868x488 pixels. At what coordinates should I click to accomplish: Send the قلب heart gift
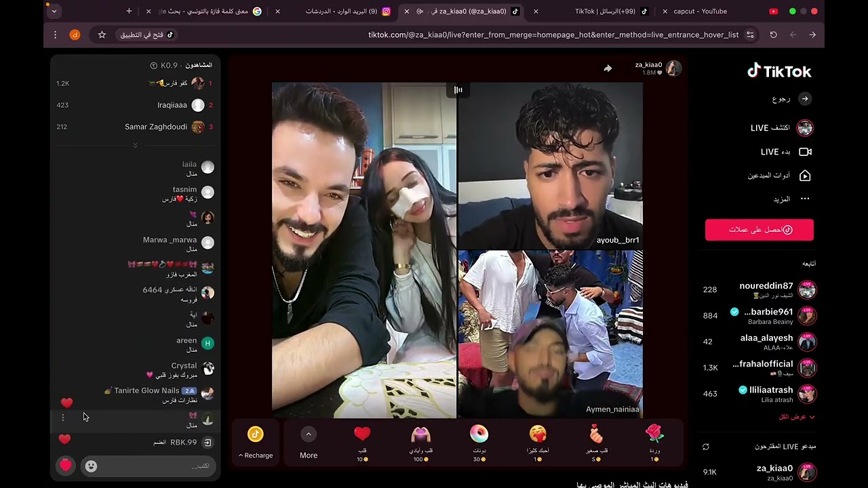point(362,433)
